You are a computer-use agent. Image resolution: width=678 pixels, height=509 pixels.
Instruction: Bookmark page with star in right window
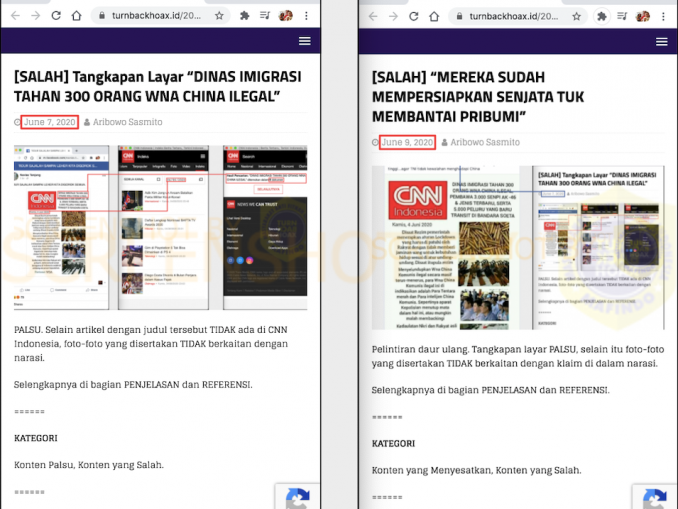point(576,16)
